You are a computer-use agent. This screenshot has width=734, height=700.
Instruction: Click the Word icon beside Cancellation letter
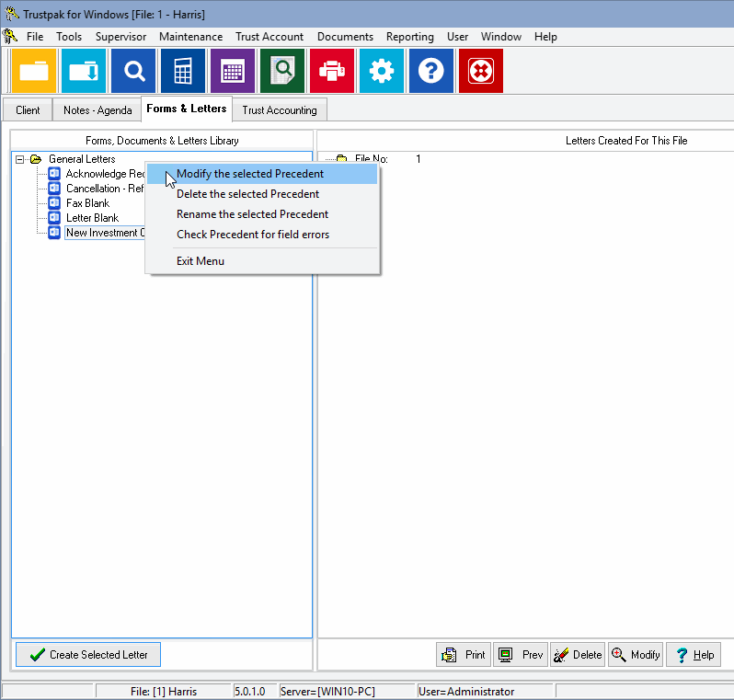[x=54, y=189]
